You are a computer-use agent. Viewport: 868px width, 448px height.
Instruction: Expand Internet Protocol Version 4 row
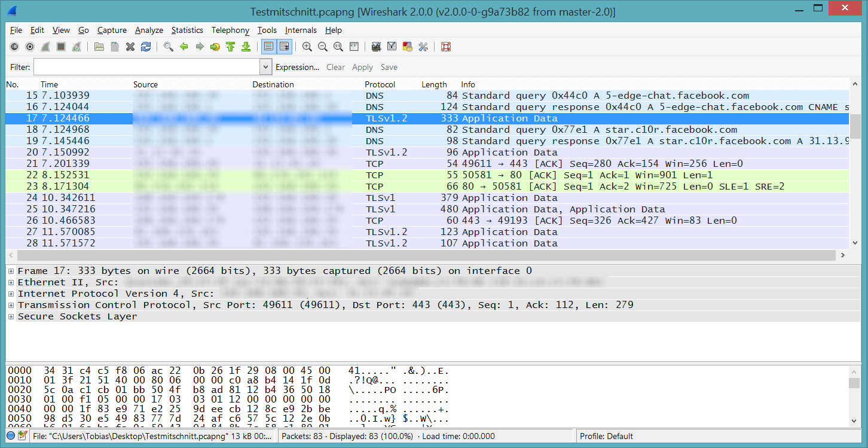tap(11, 294)
